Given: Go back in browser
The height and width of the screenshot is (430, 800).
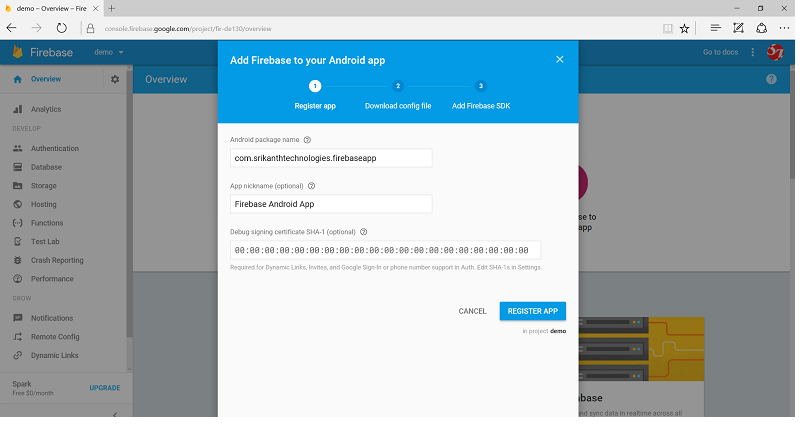Looking at the screenshot, I should point(12,28).
